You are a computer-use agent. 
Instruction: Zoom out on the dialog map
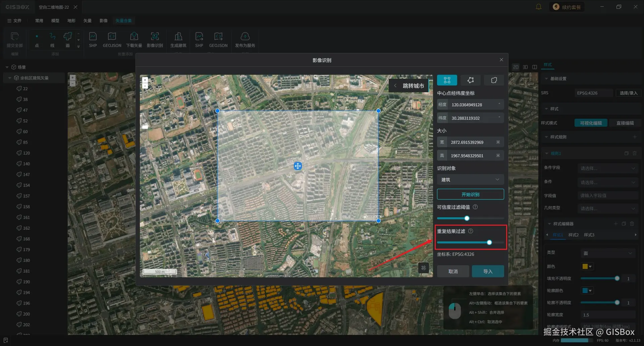pos(145,86)
